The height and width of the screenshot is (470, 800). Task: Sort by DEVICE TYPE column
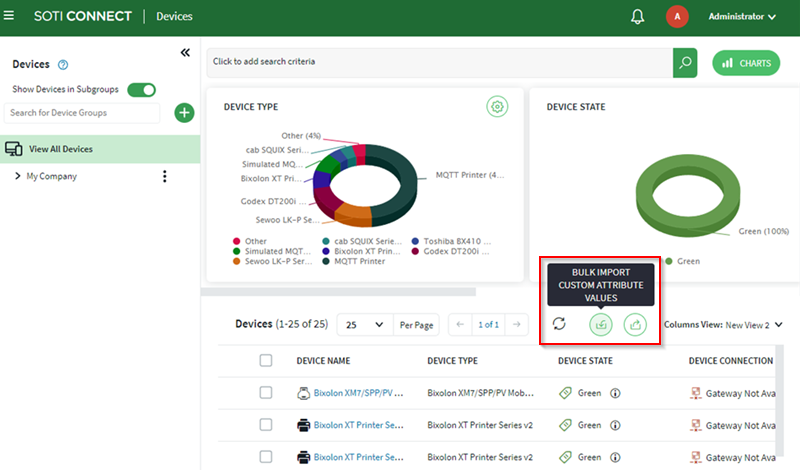pos(453,361)
